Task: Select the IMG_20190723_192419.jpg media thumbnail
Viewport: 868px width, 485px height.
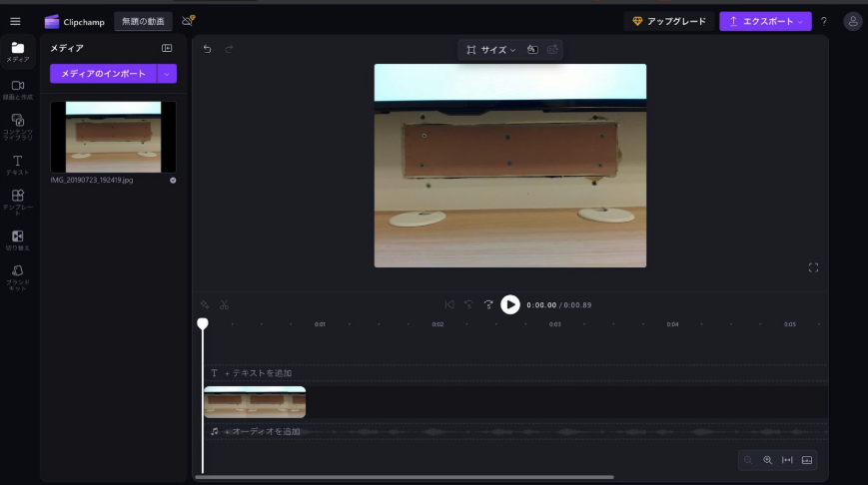Action: 113,137
